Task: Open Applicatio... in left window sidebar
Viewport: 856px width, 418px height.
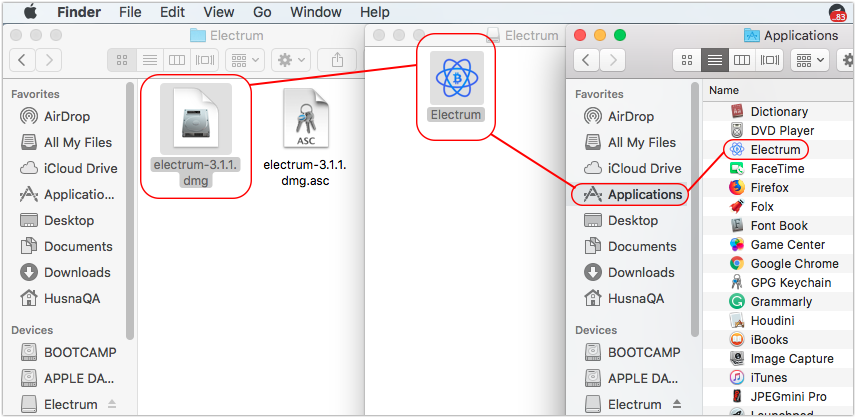Action: click(67, 194)
